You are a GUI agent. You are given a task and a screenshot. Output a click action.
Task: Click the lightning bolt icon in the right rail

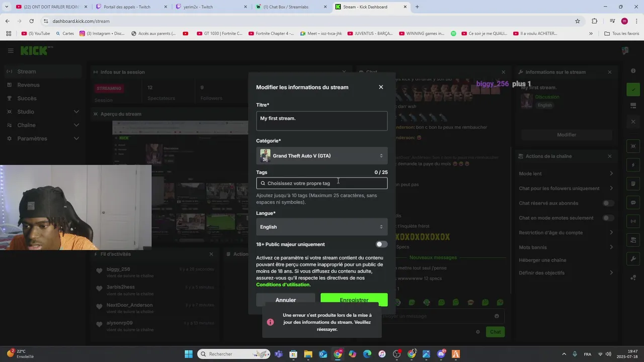pos(633,165)
